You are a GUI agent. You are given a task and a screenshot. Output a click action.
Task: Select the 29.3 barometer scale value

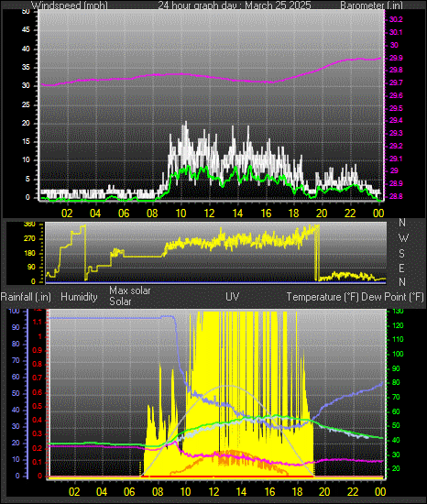point(396,133)
